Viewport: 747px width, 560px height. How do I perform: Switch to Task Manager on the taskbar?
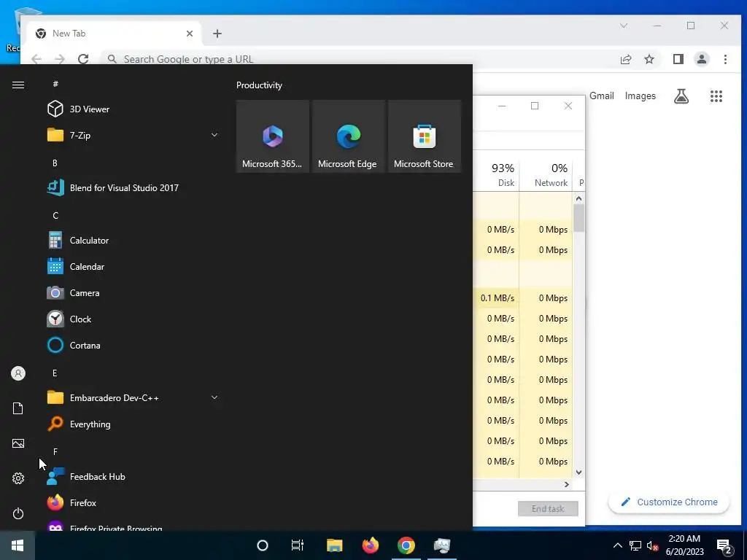coord(441,545)
